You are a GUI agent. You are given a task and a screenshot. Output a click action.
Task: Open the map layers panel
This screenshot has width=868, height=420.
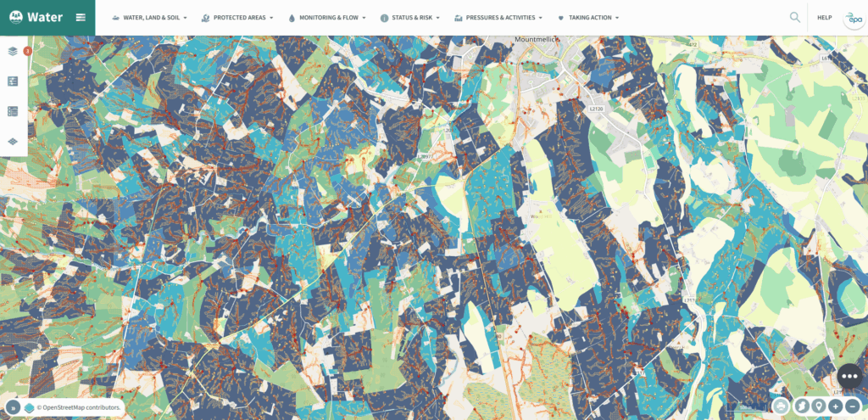[13, 51]
